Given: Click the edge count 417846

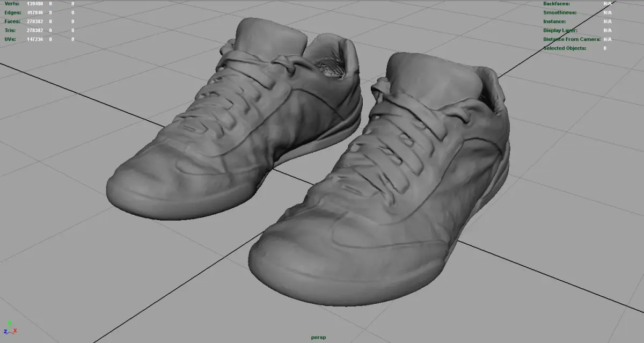Looking at the screenshot, I should click(35, 13).
